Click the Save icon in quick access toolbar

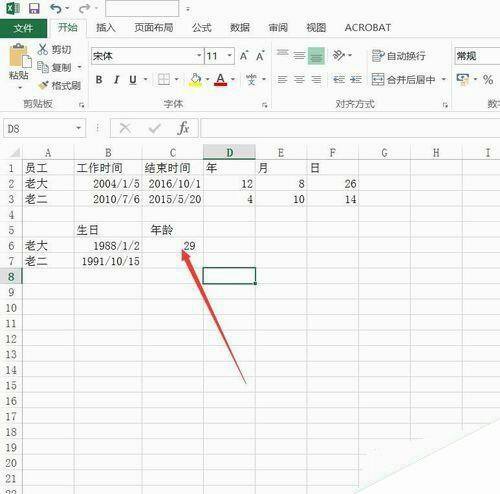coord(34,9)
